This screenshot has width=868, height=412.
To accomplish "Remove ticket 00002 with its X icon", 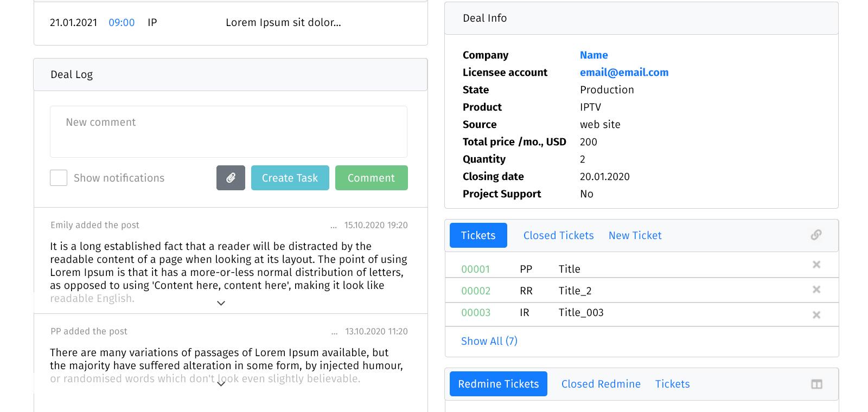I will pos(816,289).
